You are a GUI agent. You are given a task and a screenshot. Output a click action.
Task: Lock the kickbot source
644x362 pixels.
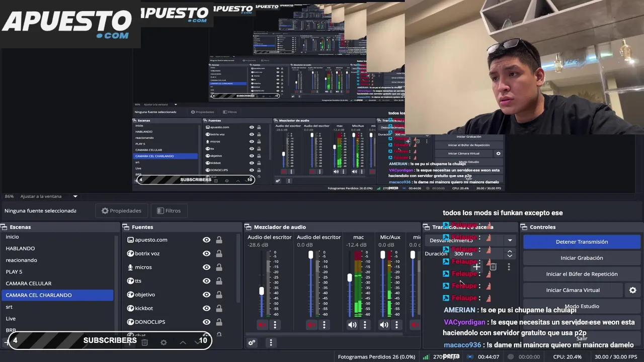(x=219, y=308)
